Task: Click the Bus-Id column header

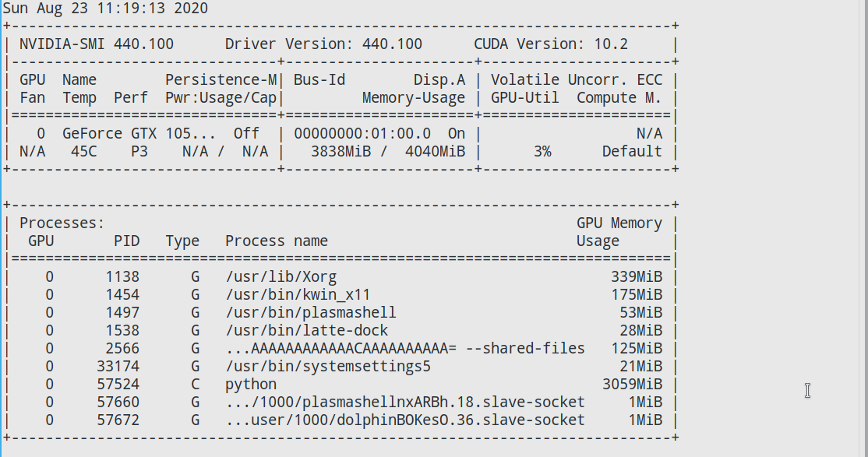Action: [x=319, y=80]
